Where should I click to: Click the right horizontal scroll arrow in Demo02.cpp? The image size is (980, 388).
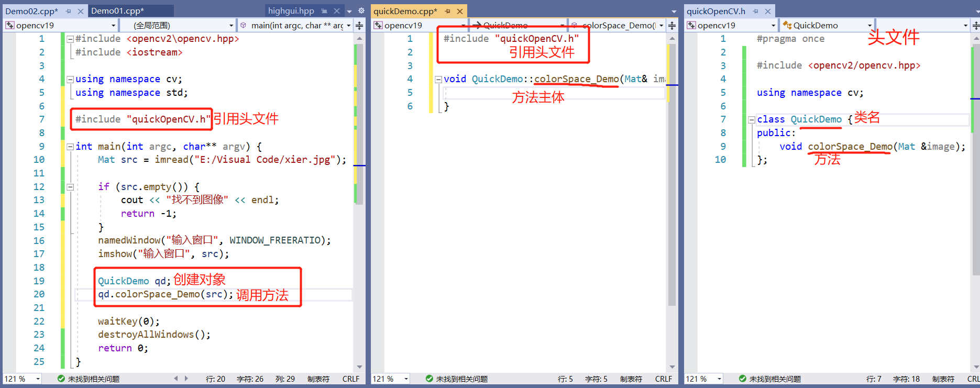186,378
